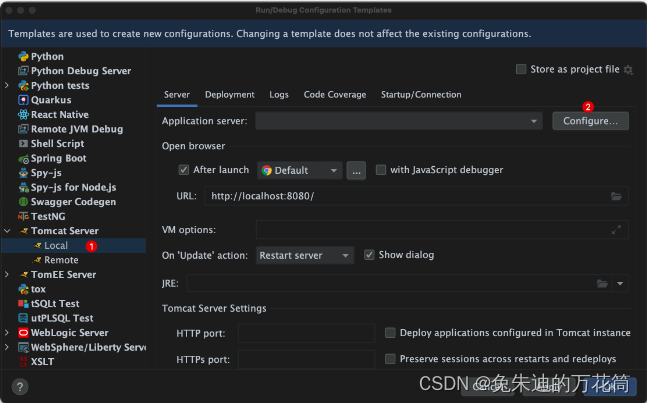Click the HTTPs port field
The width and height of the screenshot is (647, 403).
(x=306, y=359)
